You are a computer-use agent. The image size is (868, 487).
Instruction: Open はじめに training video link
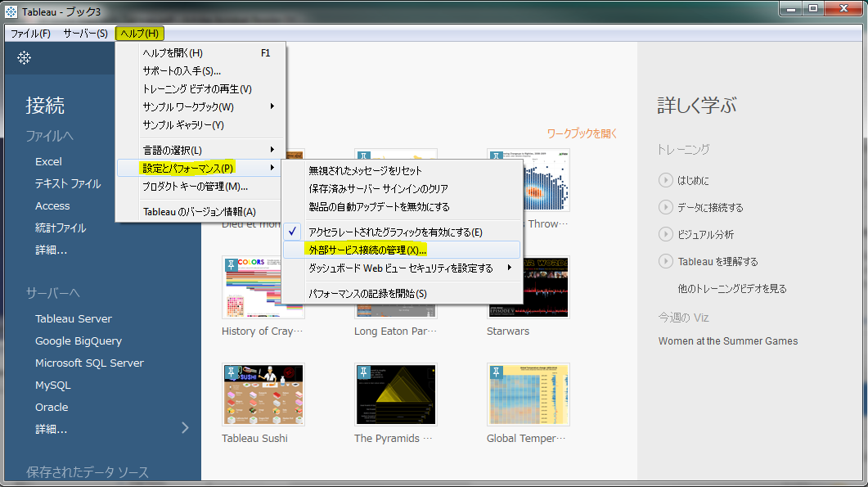[x=693, y=181]
